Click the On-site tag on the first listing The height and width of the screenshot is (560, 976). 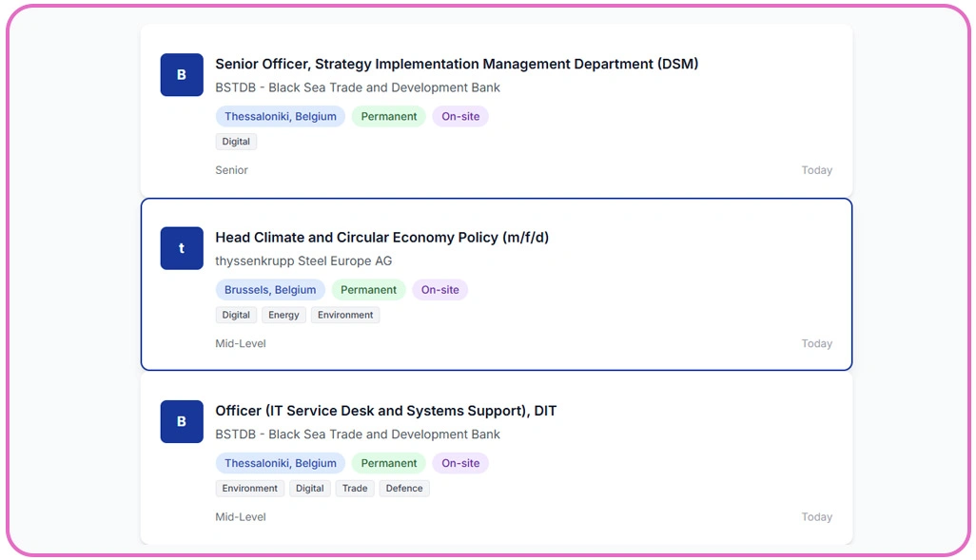point(460,116)
